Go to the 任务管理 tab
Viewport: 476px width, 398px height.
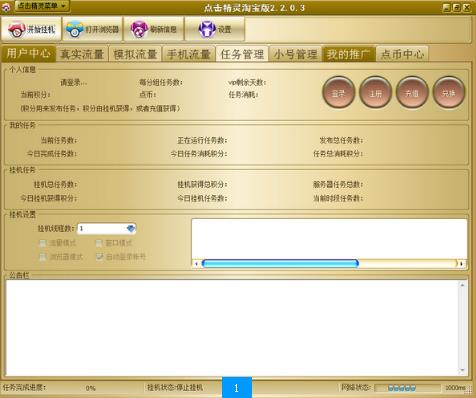242,54
